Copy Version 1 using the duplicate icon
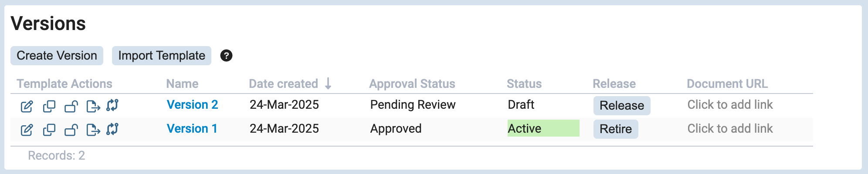The width and height of the screenshot is (868, 174). 49,130
